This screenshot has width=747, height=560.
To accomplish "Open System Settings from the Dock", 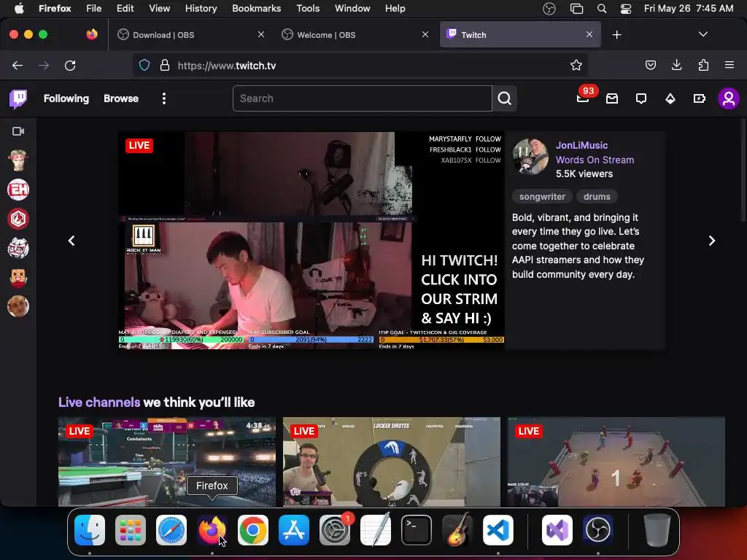I will [334, 529].
